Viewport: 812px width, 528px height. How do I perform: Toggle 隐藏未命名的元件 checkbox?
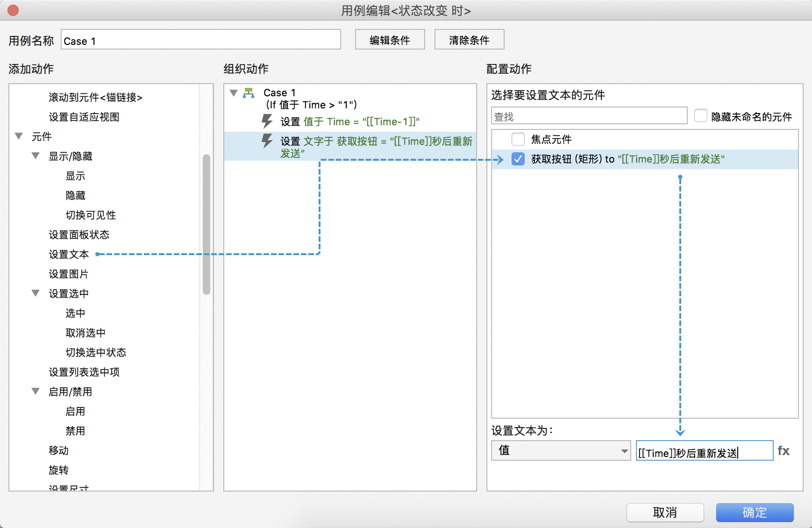(701, 116)
